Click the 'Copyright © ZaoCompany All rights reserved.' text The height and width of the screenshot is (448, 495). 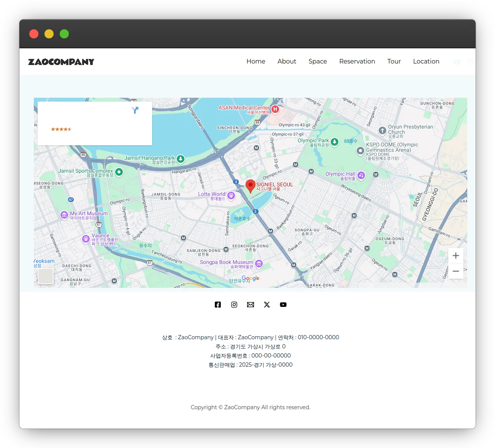tap(251, 407)
